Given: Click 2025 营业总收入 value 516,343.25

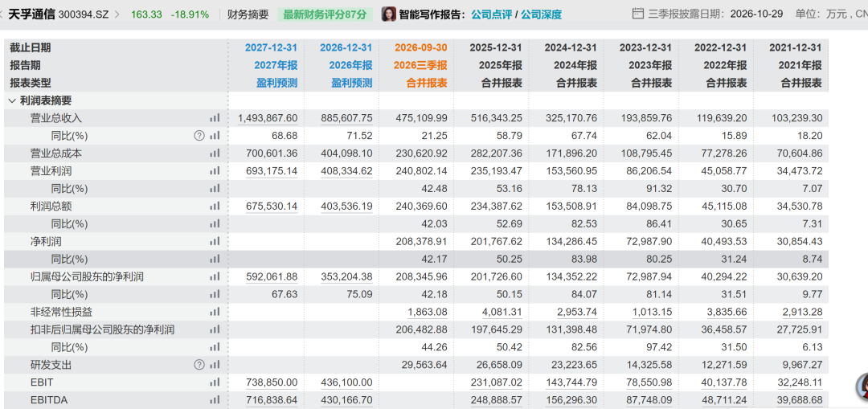Looking at the screenshot, I should coord(496,118).
